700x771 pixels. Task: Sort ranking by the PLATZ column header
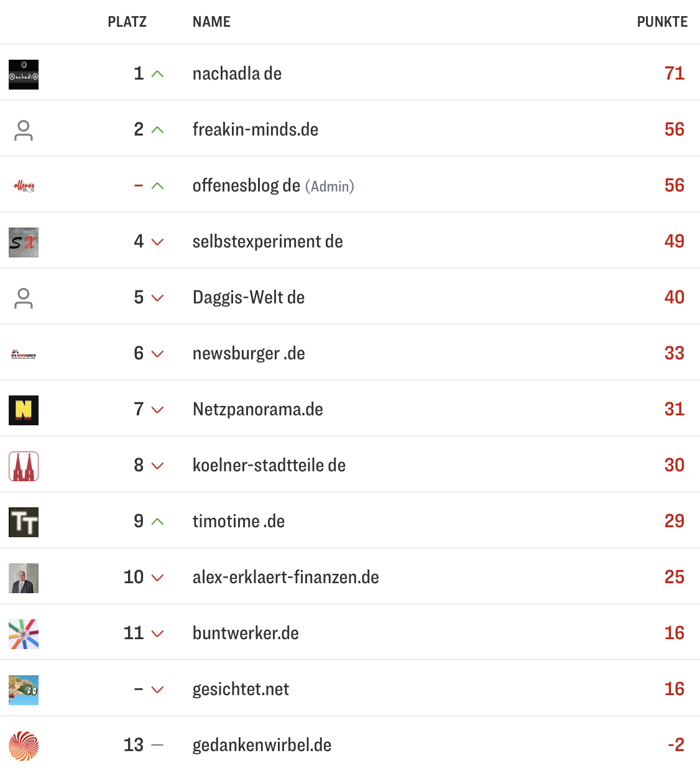tap(127, 22)
